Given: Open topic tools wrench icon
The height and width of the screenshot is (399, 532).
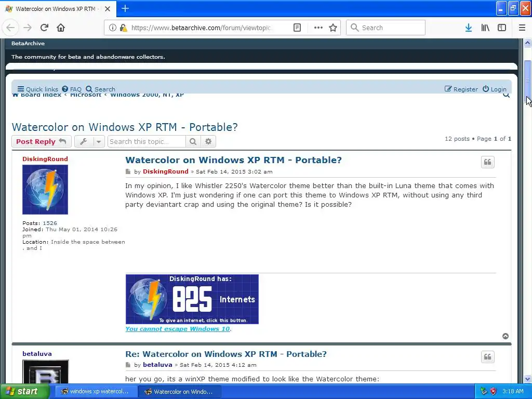Looking at the screenshot, I should point(84,141).
